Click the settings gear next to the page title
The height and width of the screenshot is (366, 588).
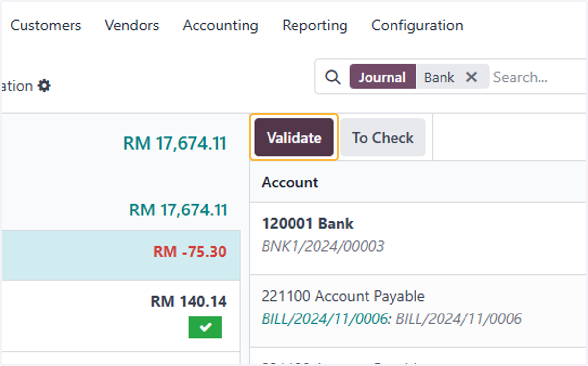click(x=44, y=86)
